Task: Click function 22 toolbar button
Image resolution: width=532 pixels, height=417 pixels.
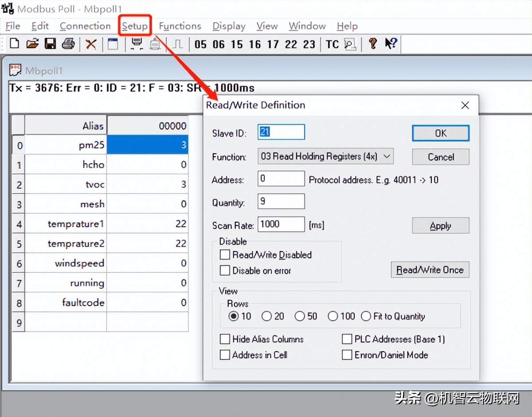Action: pos(291,44)
